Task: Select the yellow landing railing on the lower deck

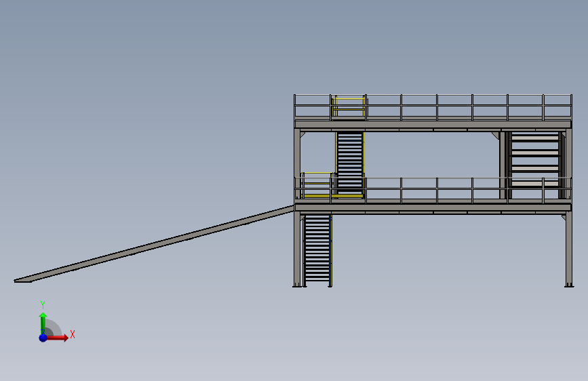Action: (318, 185)
